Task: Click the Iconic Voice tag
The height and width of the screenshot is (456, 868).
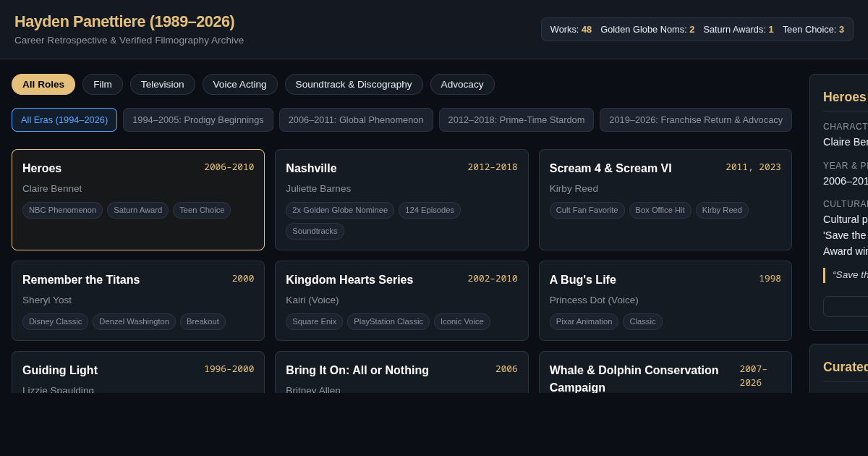Action: [x=462, y=322]
